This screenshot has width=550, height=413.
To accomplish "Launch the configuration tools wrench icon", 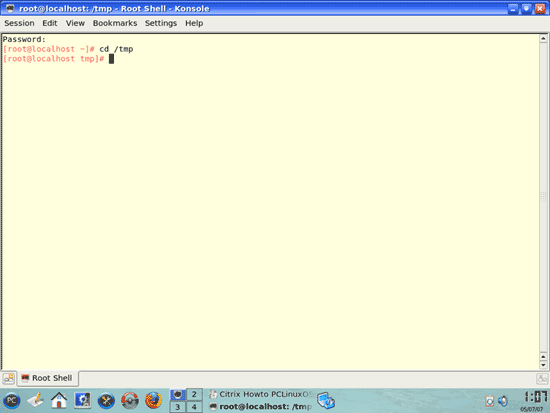I will [x=106, y=401].
